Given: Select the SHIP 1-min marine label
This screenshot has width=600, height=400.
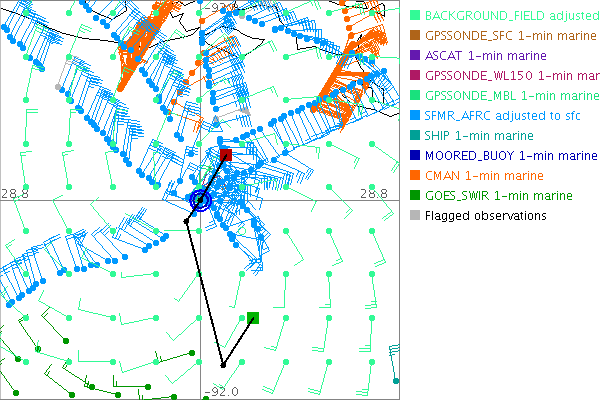Looking at the screenshot, I should pyautogui.click(x=479, y=136).
